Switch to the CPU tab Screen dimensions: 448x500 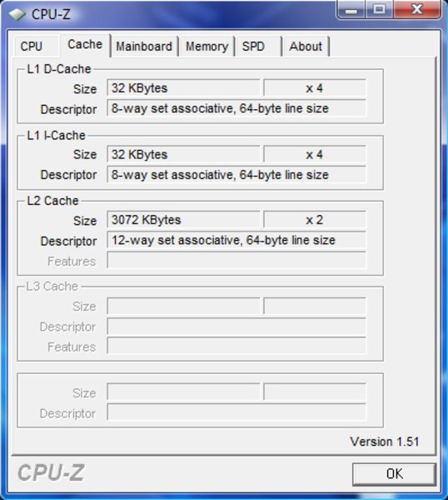36,47
